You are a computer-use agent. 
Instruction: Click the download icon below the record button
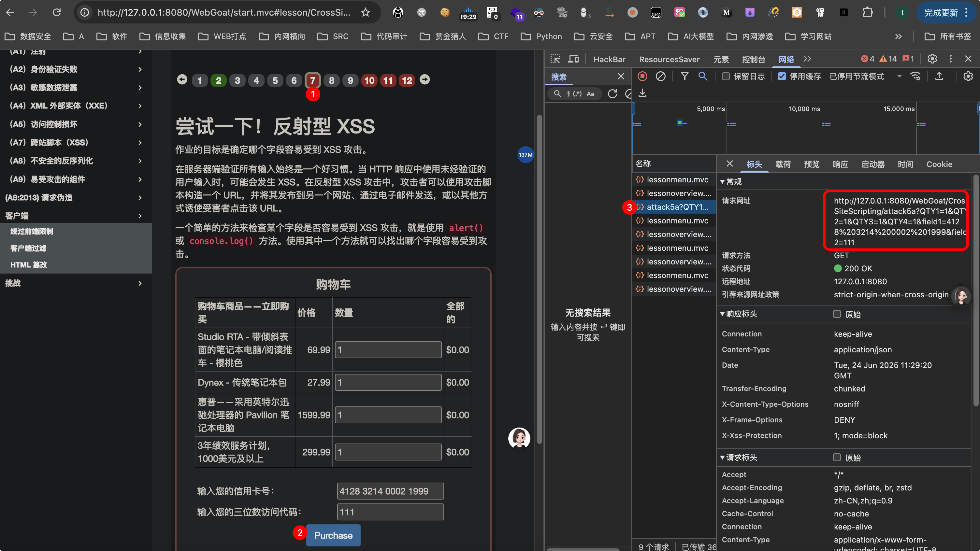(642, 93)
